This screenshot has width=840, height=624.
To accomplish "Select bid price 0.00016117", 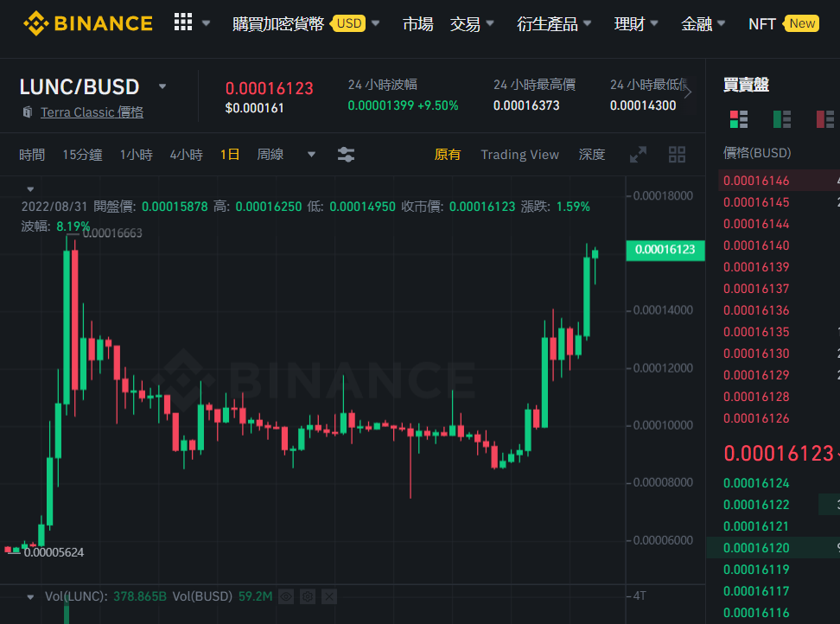I will pyautogui.click(x=756, y=591).
